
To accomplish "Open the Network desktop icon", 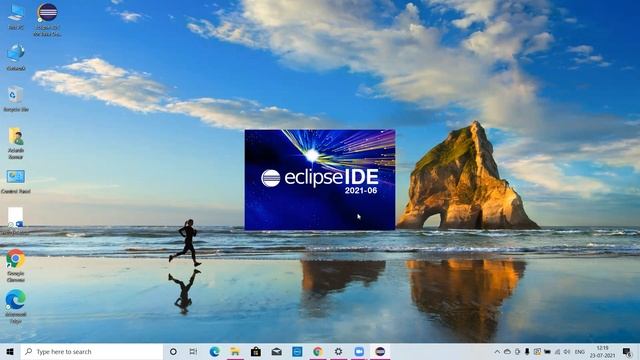I will pos(16,57).
